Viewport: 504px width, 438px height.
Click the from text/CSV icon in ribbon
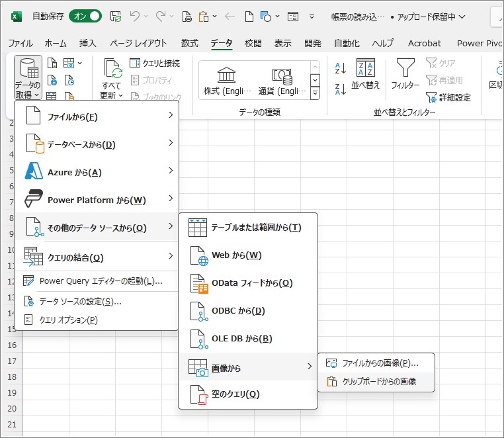click(52, 63)
